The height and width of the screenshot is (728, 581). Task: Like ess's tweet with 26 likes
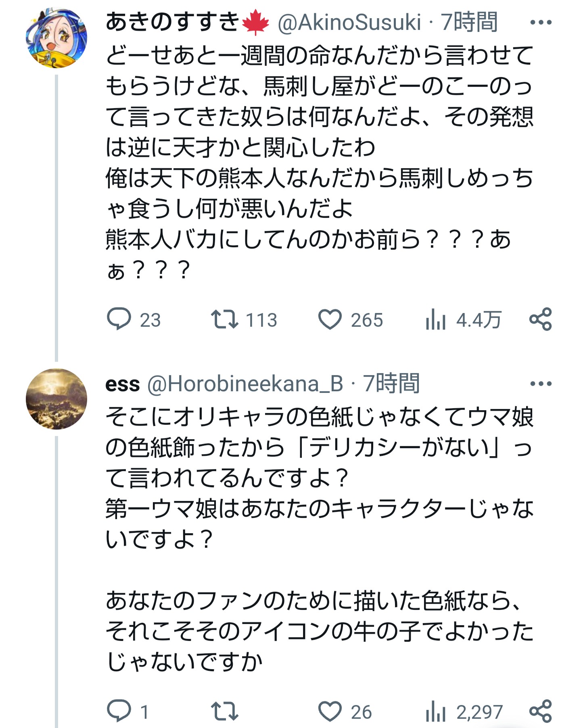coord(330,711)
